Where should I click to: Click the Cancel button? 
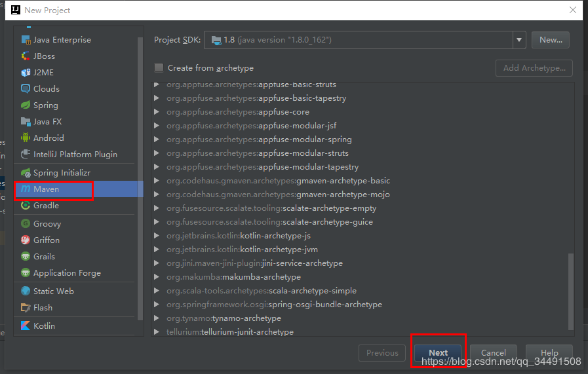tap(493, 352)
